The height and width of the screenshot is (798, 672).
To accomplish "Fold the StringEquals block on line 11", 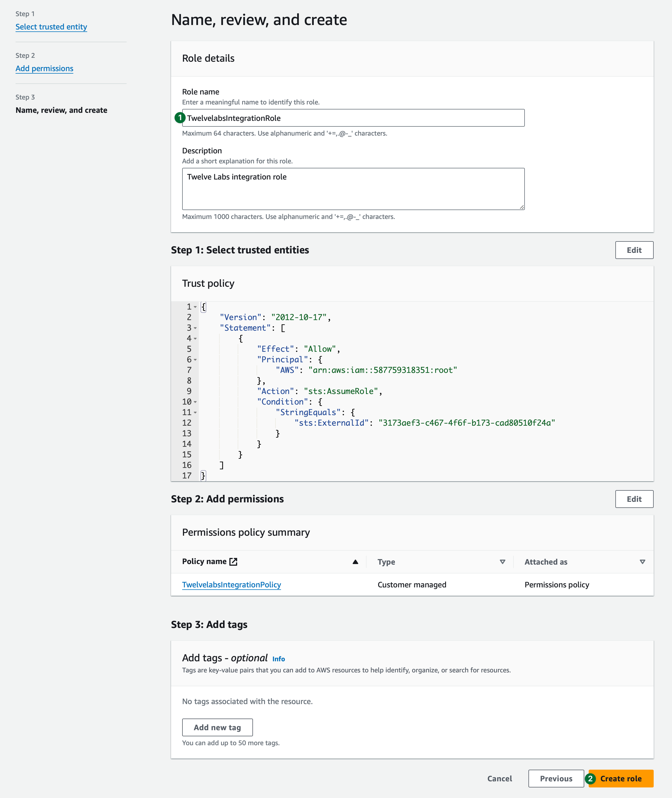I will pyautogui.click(x=195, y=413).
